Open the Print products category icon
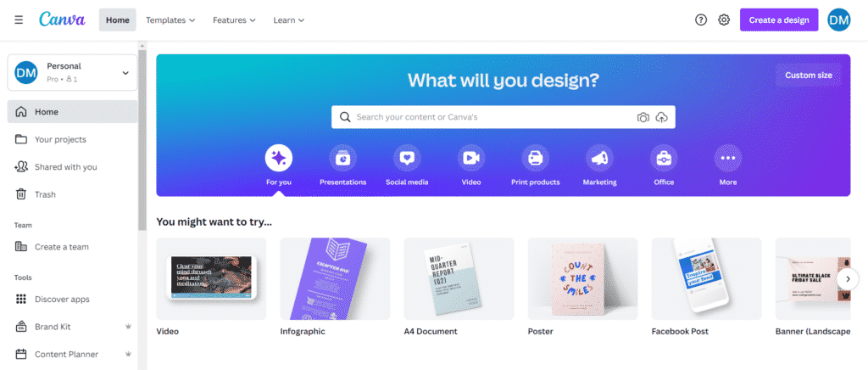This screenshot has height=370, width=868. coord(536,159)
